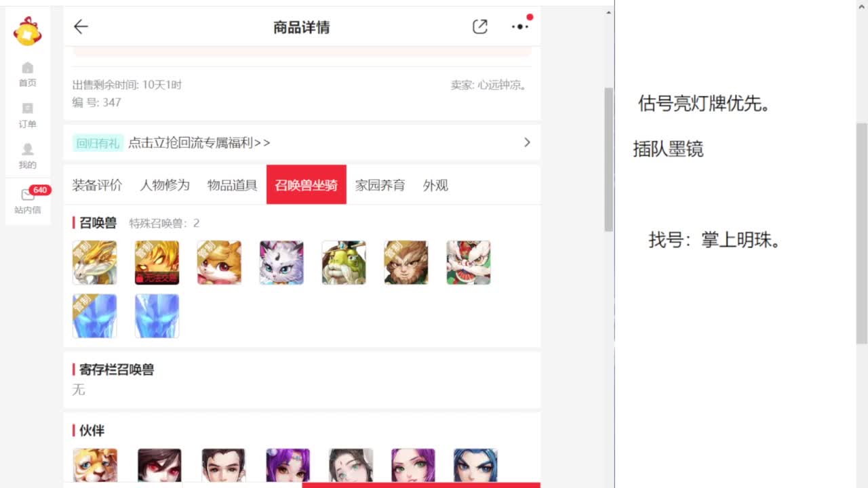Click the 召唤兽 section heading
Screen dimensions: 868x488
98,223
